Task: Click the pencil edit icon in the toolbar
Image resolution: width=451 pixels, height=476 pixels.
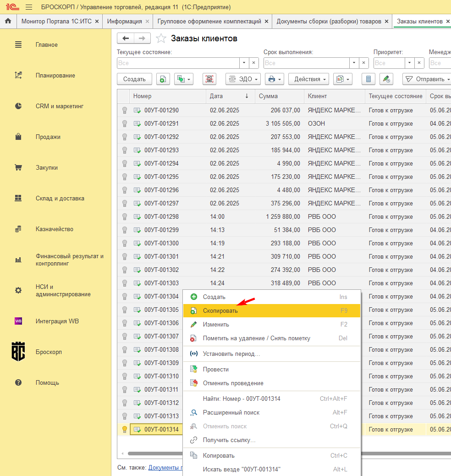Action: [x=386, y=79]
